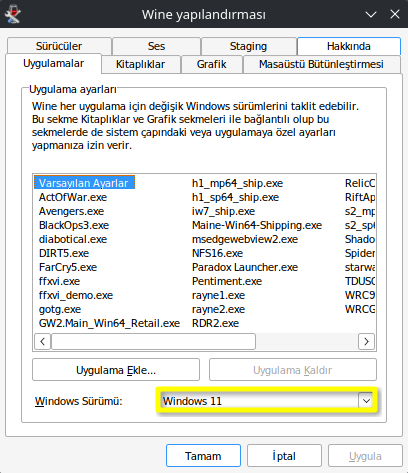Open the Ses tab

click(156, 46)
